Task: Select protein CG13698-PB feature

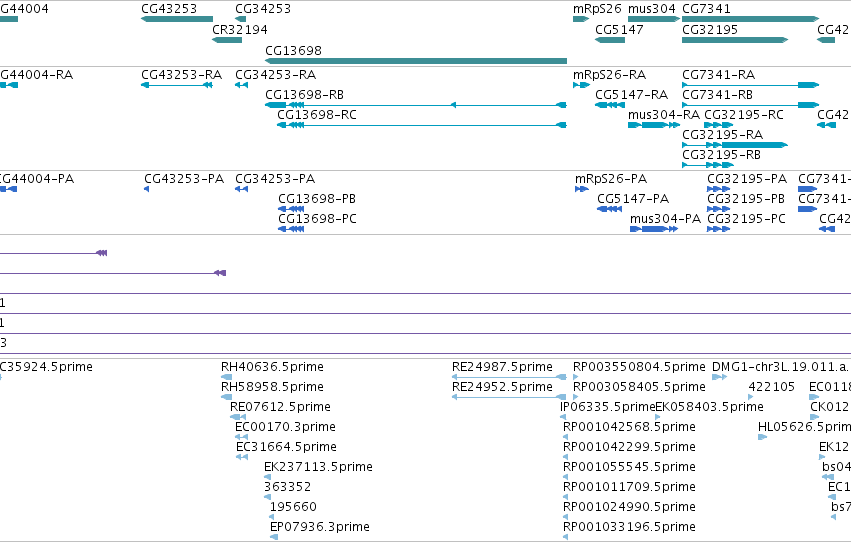Action: (x=291, y=209)
